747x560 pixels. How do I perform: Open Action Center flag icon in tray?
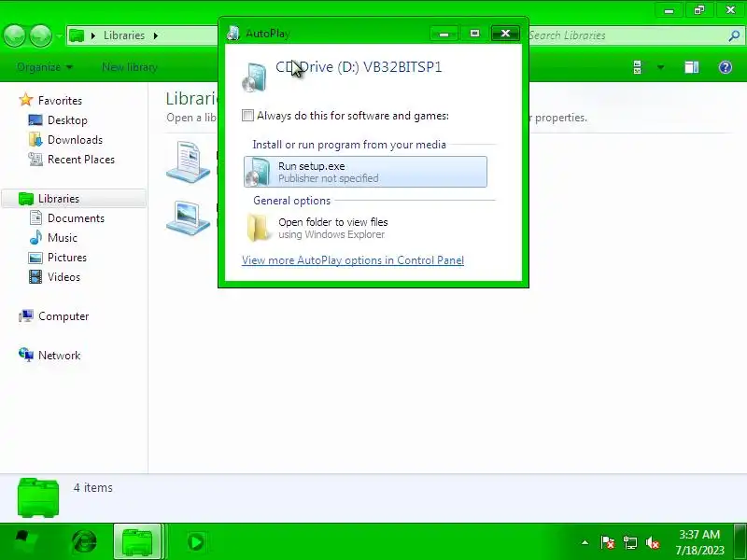pyautogui.click(x=608, y=542)
